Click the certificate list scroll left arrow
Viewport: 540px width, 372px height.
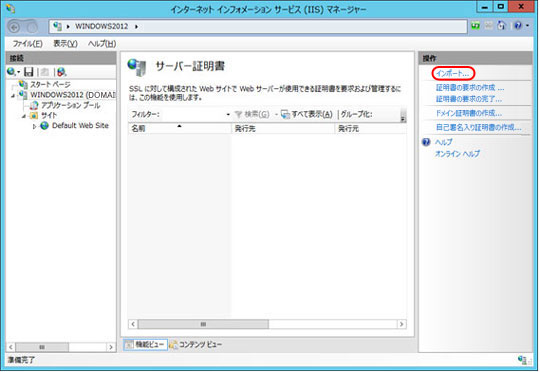(x=133, y=324)
